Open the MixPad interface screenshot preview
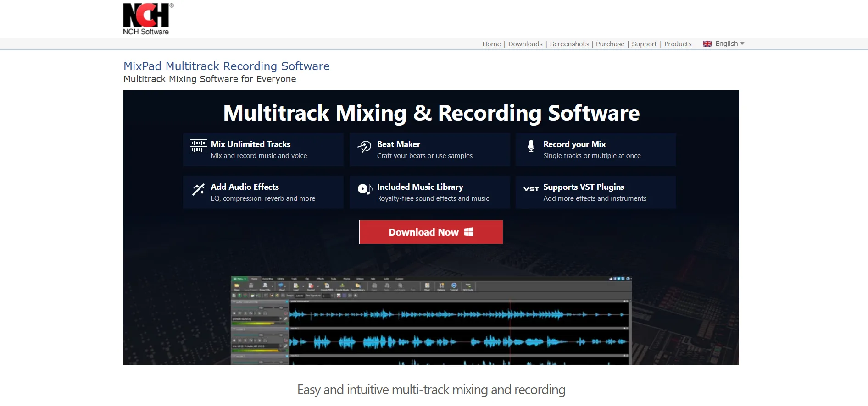The height and width of the screenshot is (406, 868). point(431,320)
